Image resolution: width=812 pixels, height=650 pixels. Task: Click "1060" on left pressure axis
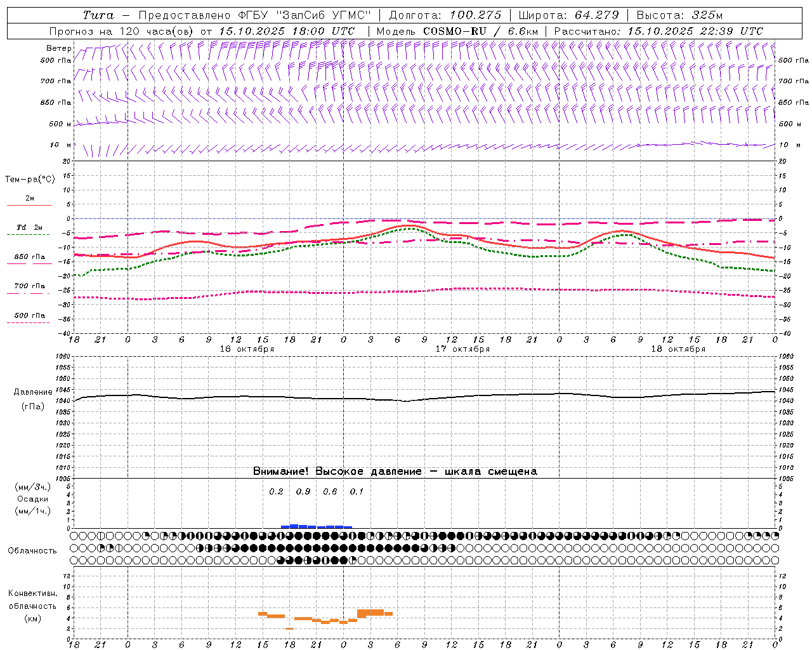pos(64,357)
